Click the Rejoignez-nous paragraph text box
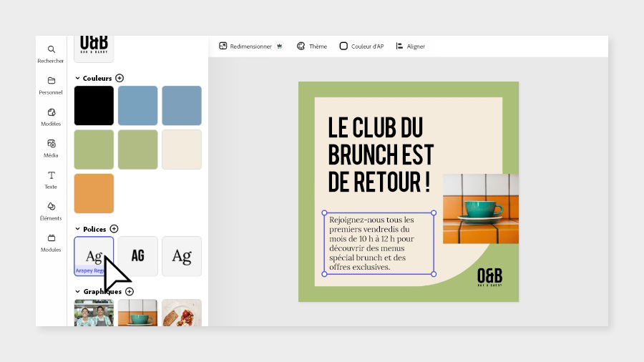 coord(379,243)
